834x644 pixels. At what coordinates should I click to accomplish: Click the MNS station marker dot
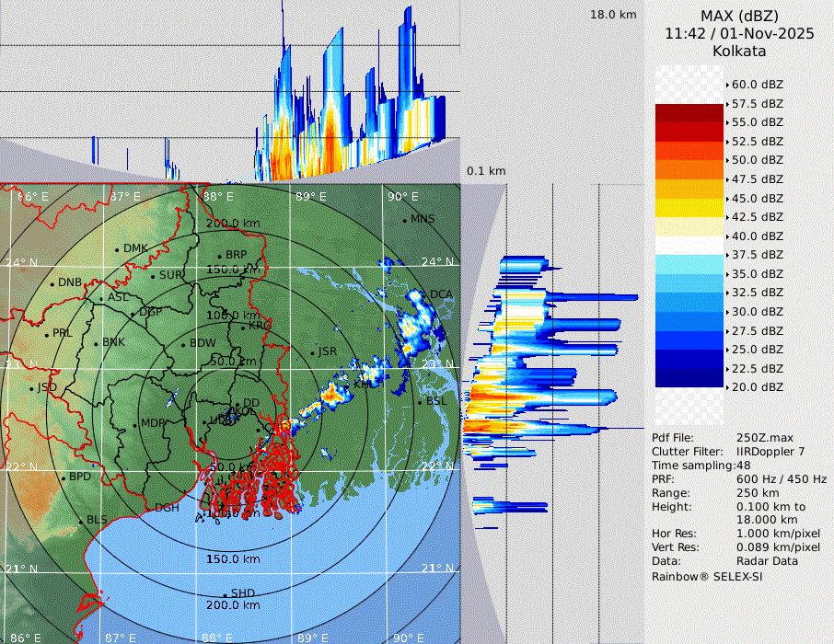[405, 219]
